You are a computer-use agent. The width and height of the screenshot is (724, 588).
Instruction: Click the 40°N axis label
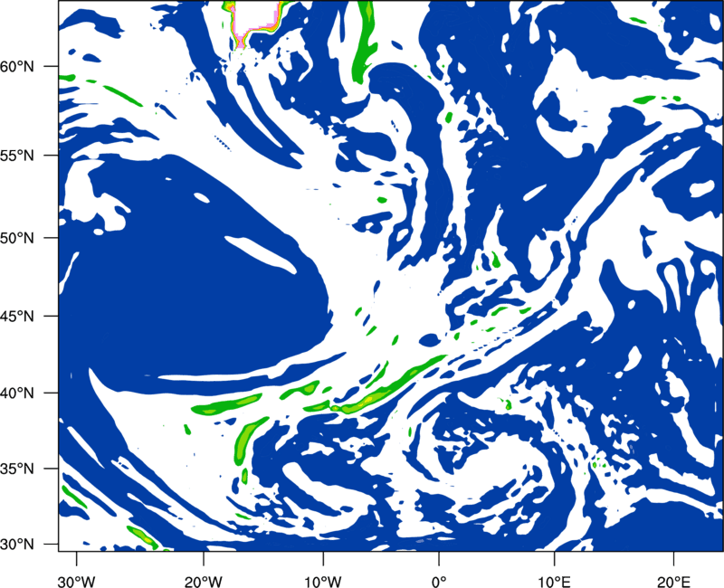pos(17,394)
